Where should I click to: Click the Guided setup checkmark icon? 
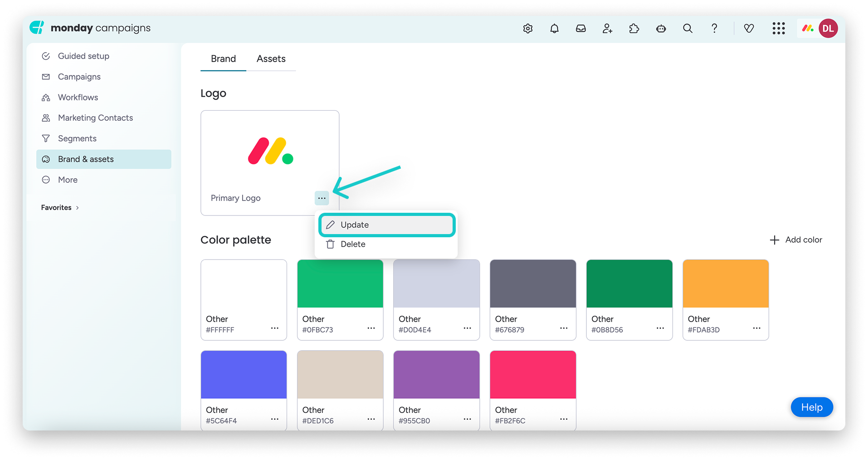click(x=46, y=56)
